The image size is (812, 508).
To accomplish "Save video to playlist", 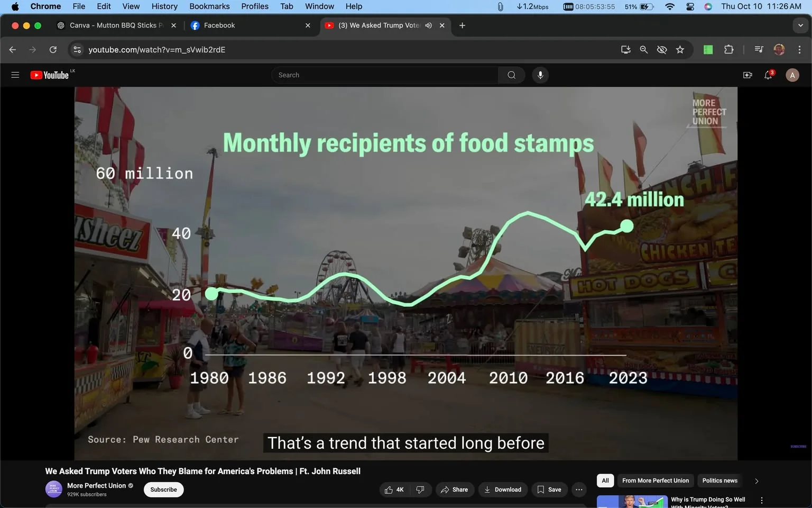I will [549, 490].
